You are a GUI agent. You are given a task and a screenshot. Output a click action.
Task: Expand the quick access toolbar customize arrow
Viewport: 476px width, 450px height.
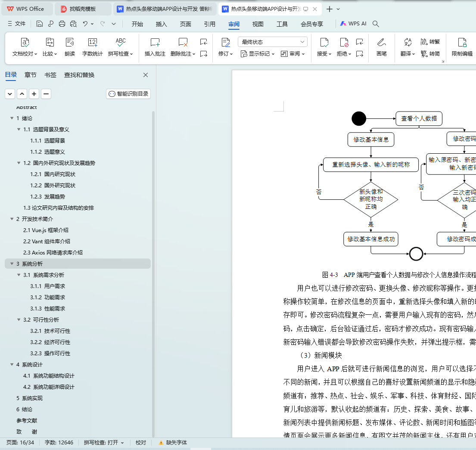click(114, 24)
